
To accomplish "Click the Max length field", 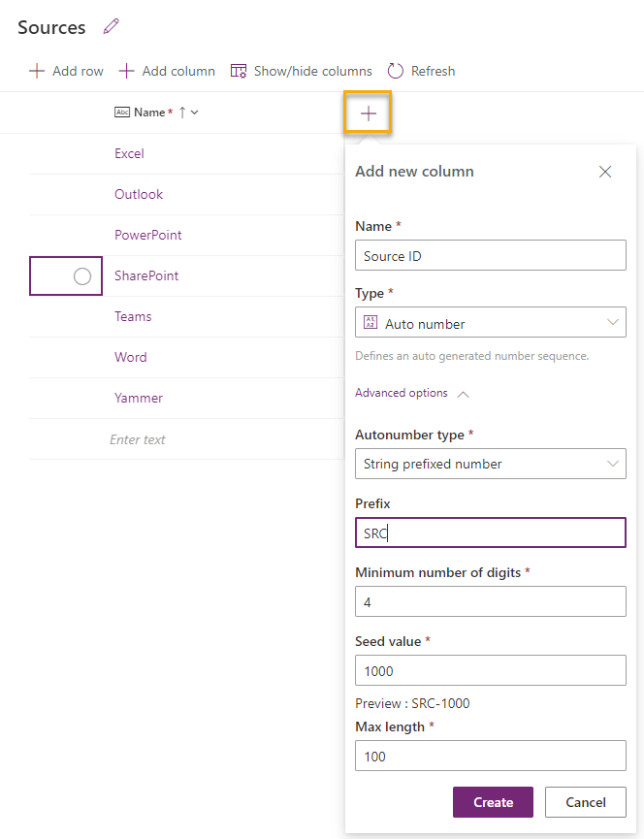I will click(x=491, y=756).
